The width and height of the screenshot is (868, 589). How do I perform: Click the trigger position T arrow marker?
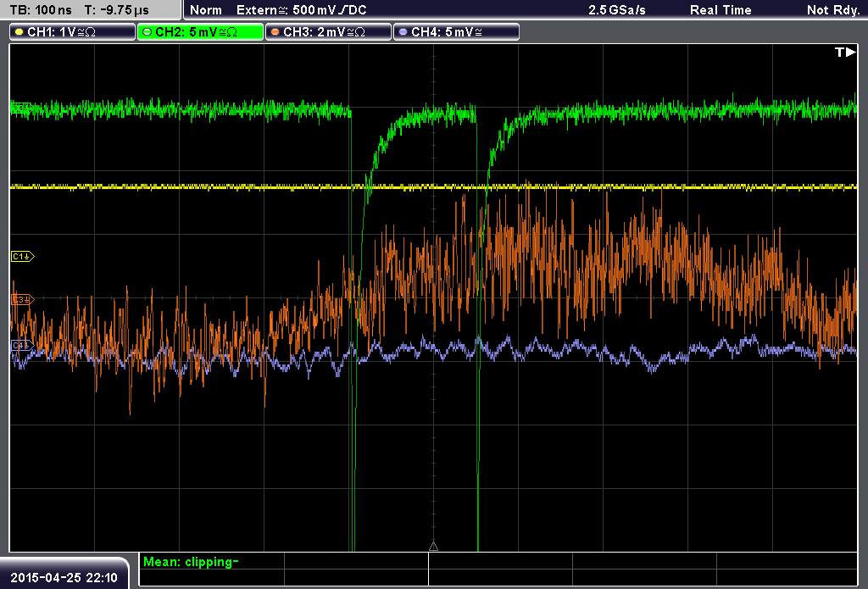[x=845, y=52]
